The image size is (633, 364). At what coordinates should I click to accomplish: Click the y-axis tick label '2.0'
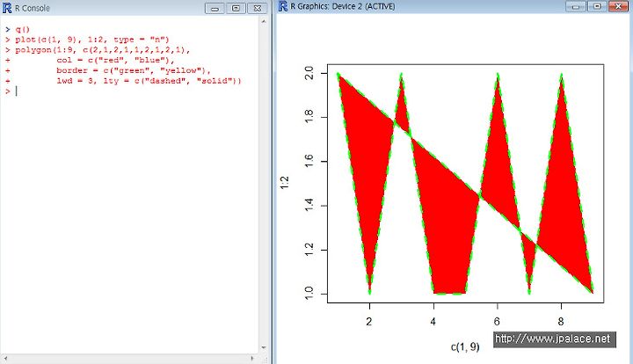309,74
